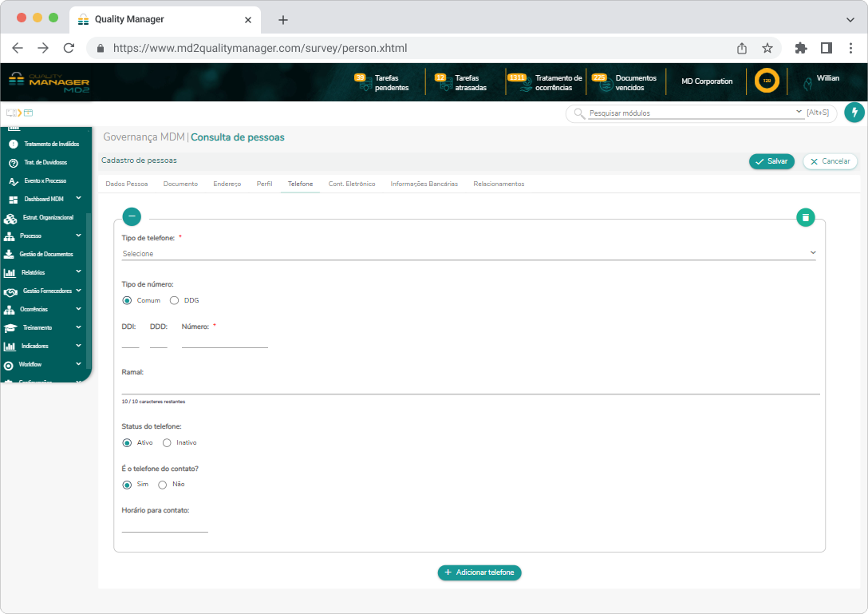The width and height of the screenshot is (868, 614).
Task: Open Tarefas pendentes notifications
Action: [383, 82]
